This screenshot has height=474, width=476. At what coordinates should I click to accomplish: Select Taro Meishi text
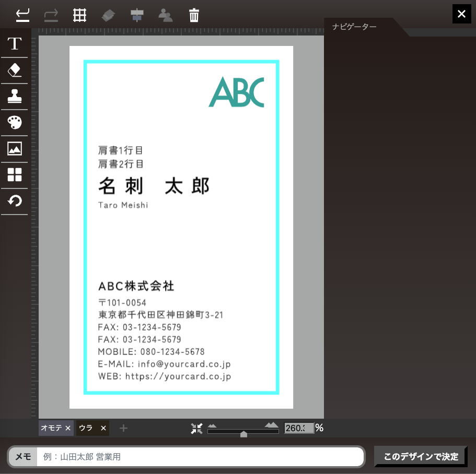(123, 205)
